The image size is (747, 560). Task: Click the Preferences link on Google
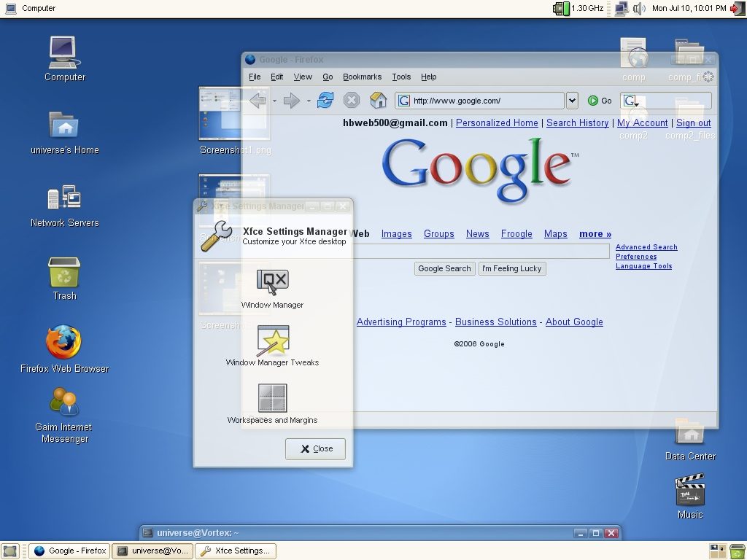pos(636,256)
